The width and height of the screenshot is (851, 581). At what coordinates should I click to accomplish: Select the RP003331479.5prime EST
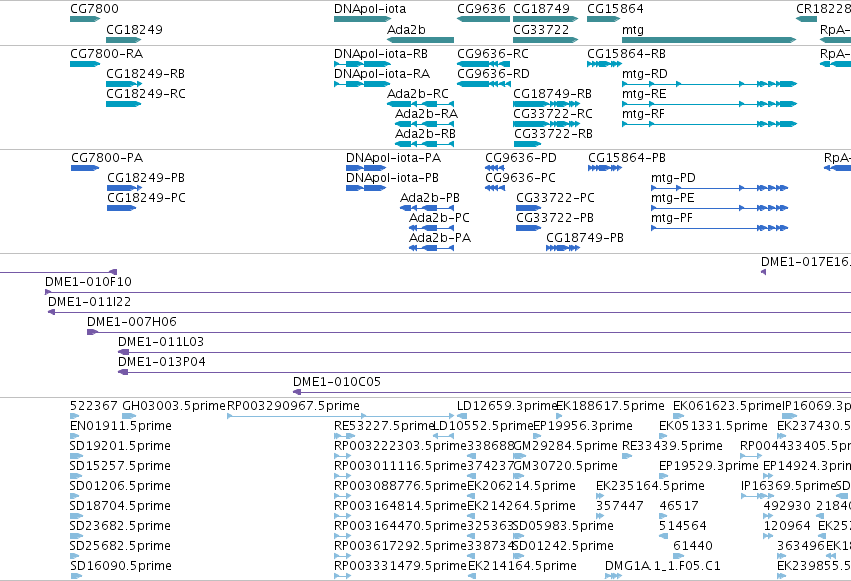pyautogui.click(x=342, y=576)
